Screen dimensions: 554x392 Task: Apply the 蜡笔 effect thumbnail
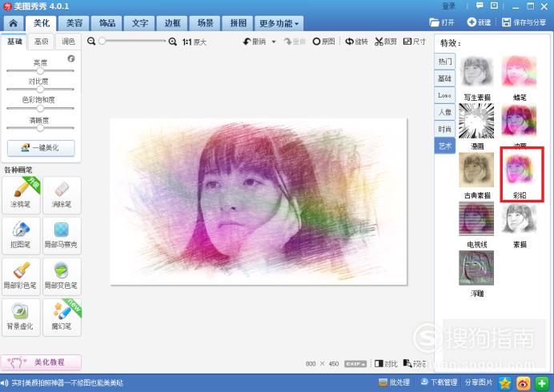point(519,72)
